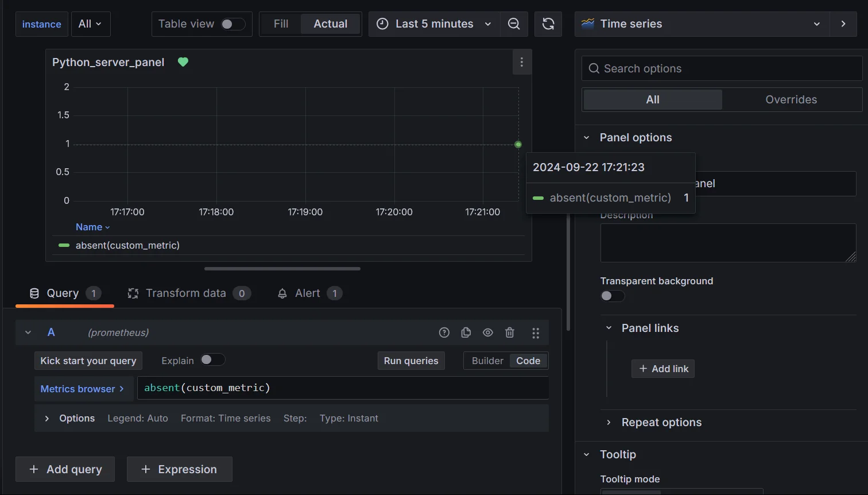868x495 pixels.
Task: Open the Last 5 minutes time range dropdown
Action: (433, 24)
